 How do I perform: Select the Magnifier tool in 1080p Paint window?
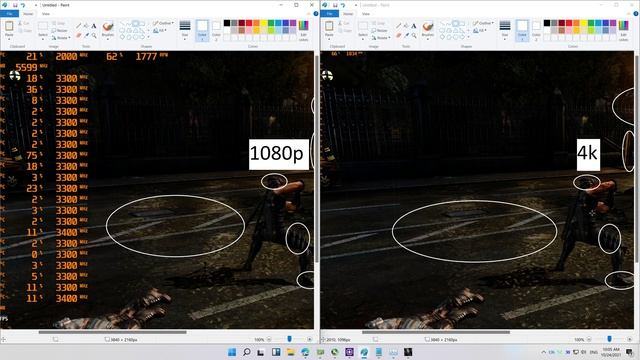94,36
